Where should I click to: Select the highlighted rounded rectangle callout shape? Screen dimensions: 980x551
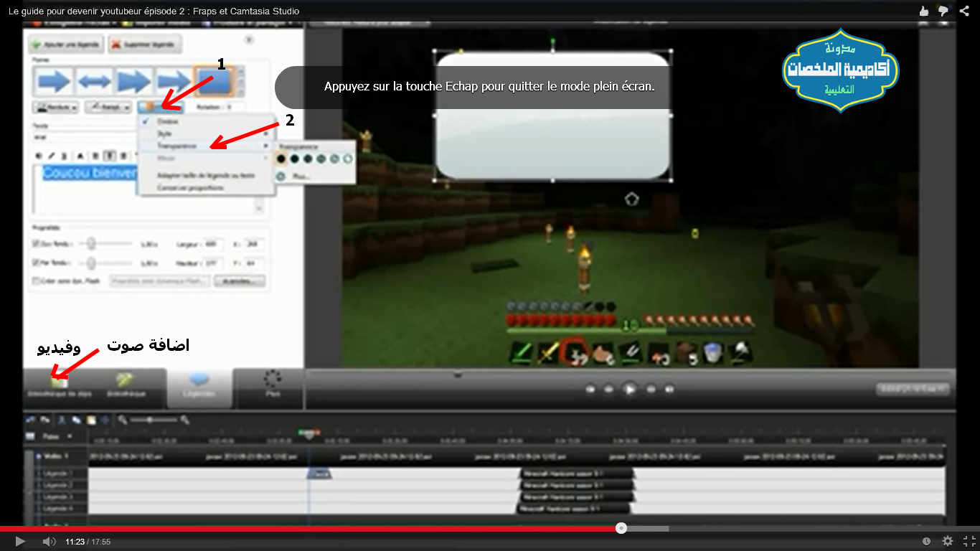[214, 81]
